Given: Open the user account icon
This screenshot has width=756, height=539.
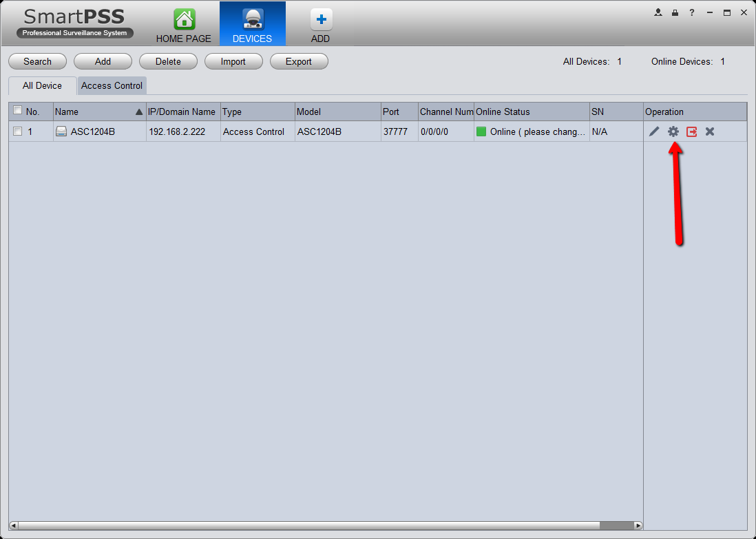Looking at the screenshot, I should (x=658, y=12).
